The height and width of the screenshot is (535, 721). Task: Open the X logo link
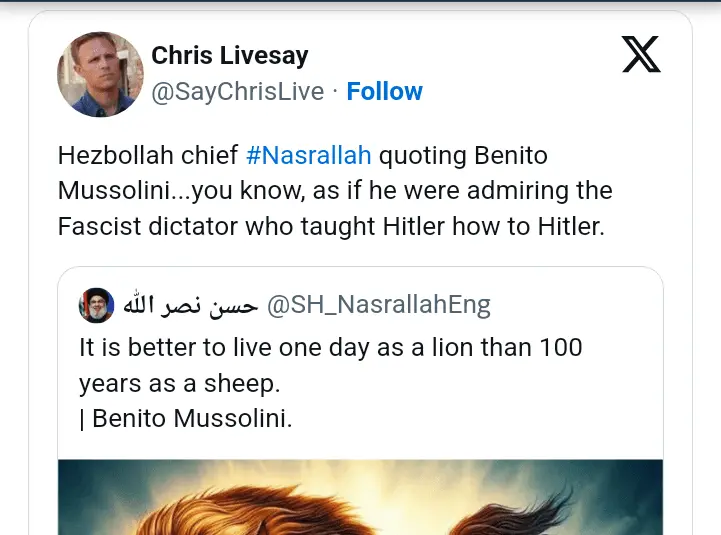(641, 54)
